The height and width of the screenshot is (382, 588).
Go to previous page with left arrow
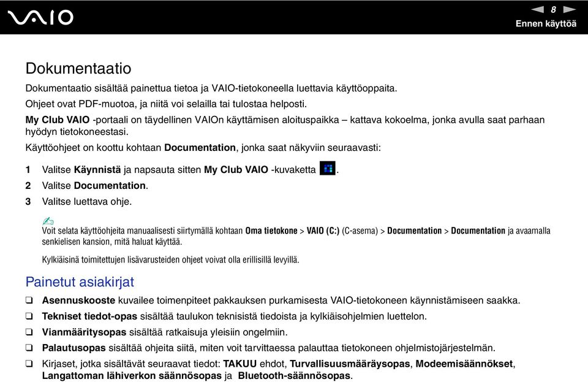tap(538, 9)
